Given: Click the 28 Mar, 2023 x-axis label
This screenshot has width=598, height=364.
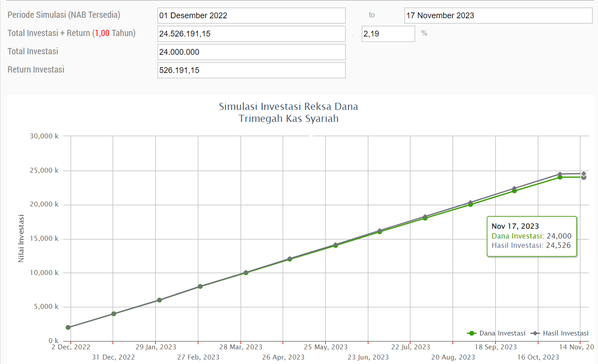Looking at the screenshot, I should 241,347.
